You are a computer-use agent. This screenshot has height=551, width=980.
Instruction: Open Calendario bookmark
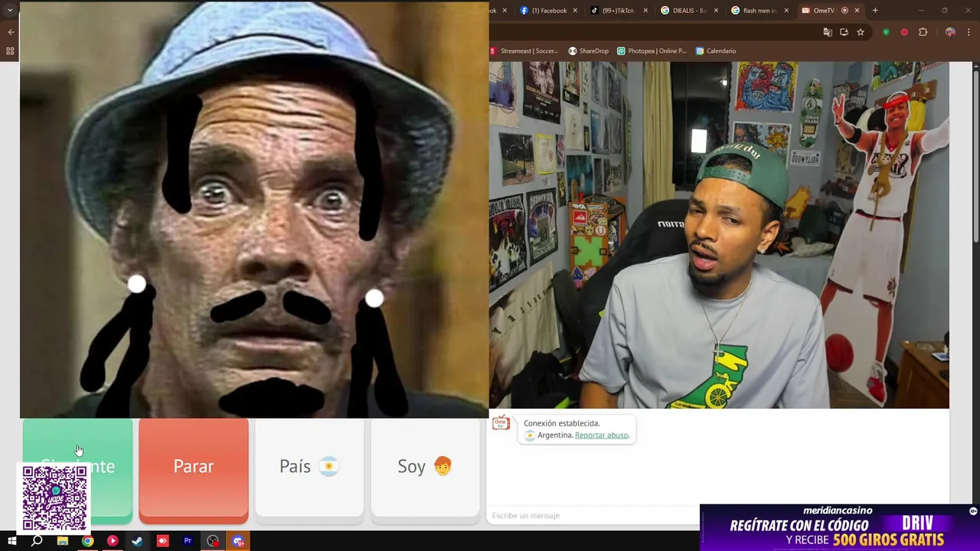pos(716,51)
